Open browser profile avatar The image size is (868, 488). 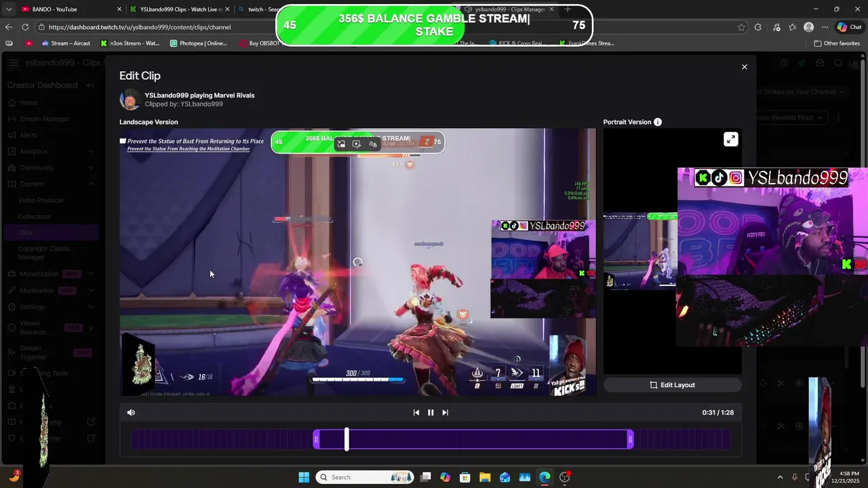pos(808,27)
